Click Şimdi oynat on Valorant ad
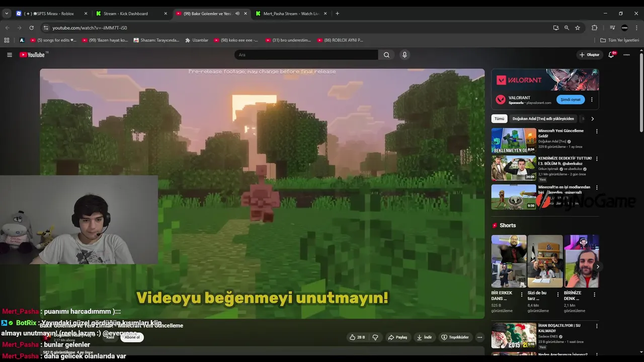This screenshot has width=644, height=362. point(571,100)
